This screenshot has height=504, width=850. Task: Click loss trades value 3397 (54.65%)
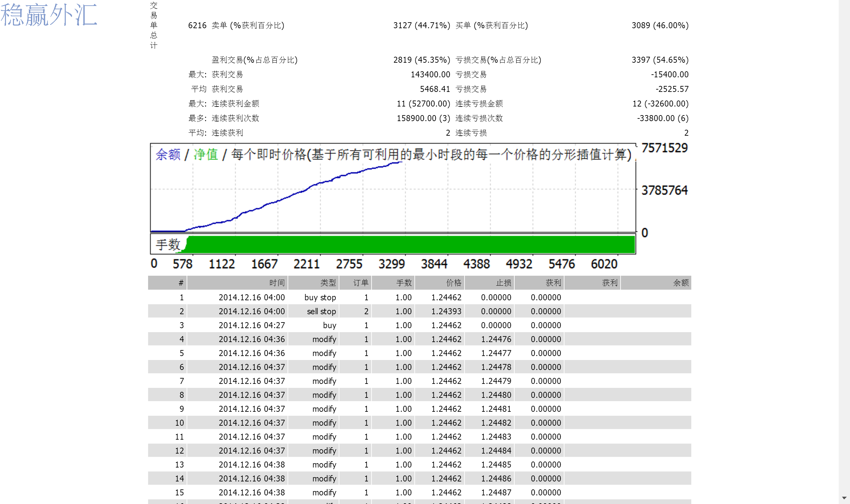(660, 60)
